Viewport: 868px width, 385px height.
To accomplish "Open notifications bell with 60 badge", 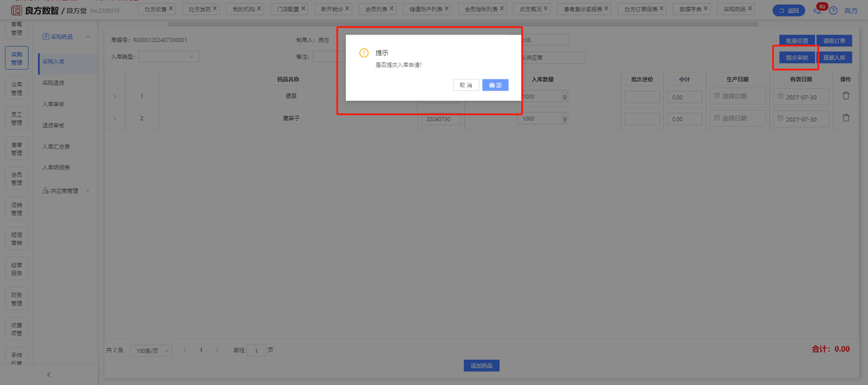I will pyautogui.click(x=818, y=10).
